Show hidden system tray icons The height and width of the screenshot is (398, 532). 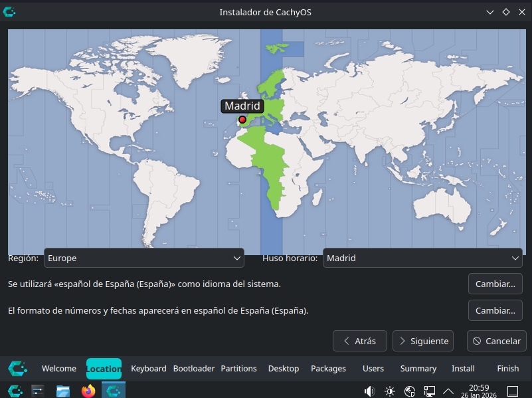[448, 391]
